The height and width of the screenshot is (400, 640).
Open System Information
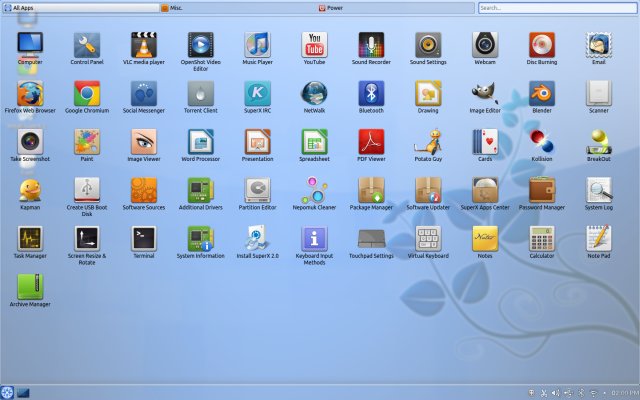click(200, 239)
